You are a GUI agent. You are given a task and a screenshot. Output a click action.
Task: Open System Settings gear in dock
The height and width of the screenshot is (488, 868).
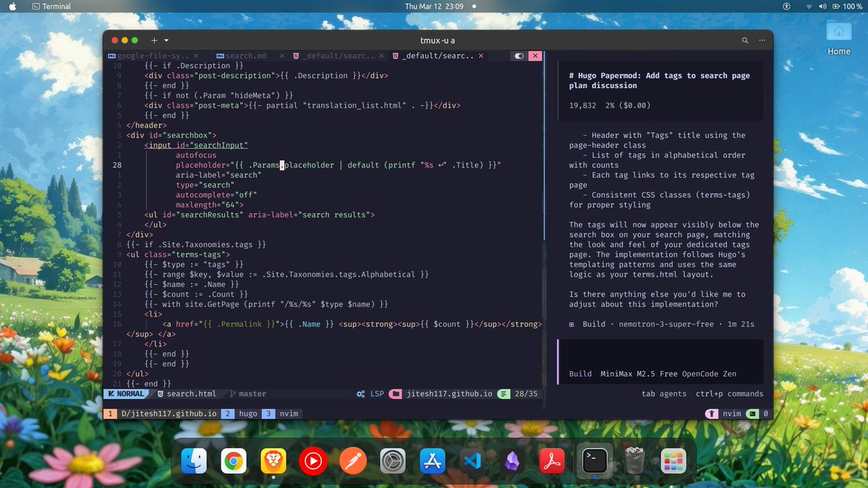click(x=393, y=461)
